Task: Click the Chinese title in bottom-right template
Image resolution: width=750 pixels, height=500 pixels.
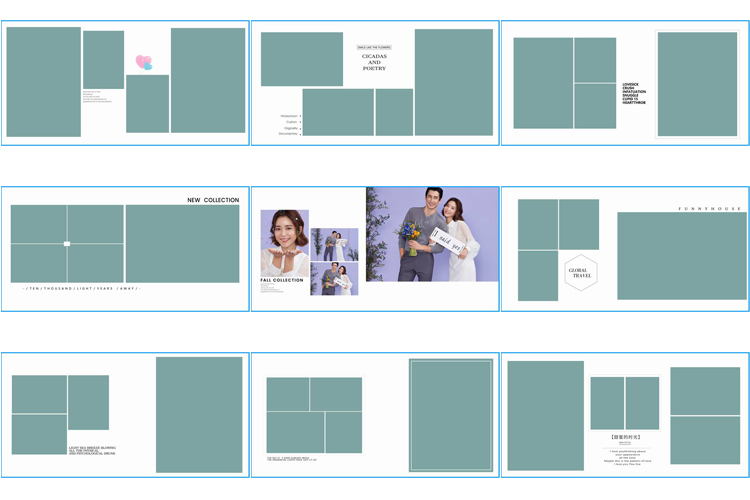Action: pyautogui.click(x=625, y=437)
